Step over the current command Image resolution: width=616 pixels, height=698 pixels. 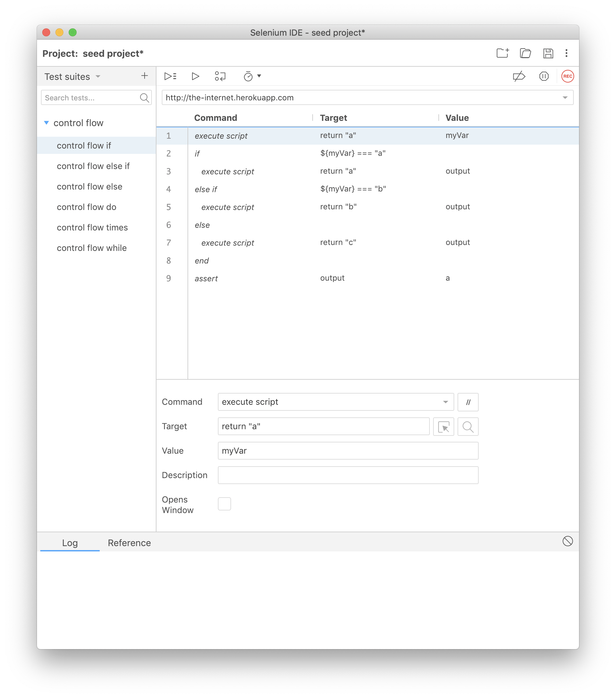click(220, 76)
